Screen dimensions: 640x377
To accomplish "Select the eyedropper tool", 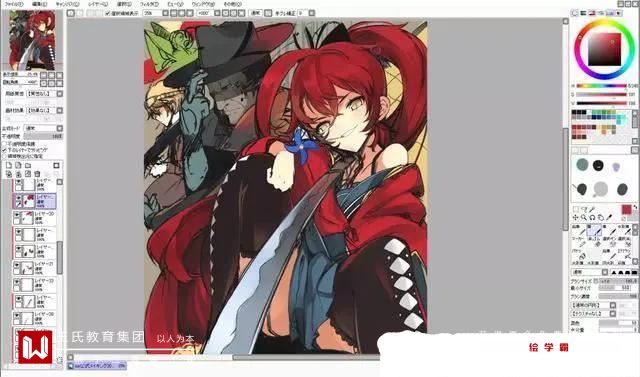I will pos(609,218).
